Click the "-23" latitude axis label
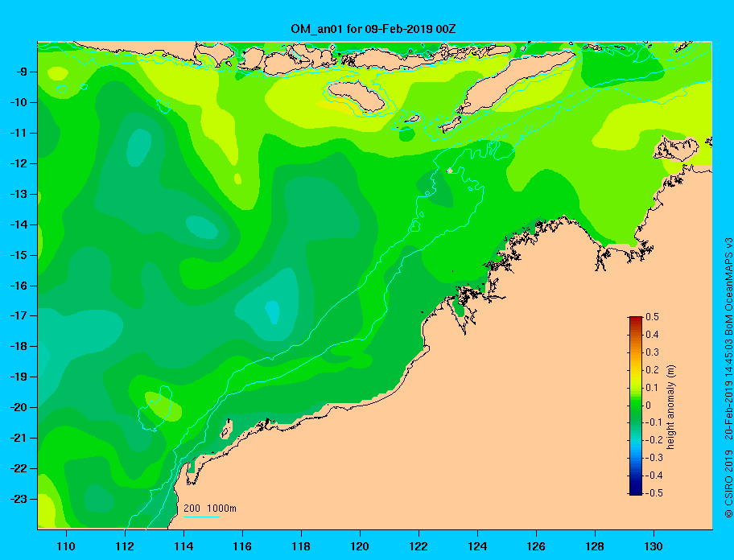The width and height of the screenshot is (734, 560). 18,499
